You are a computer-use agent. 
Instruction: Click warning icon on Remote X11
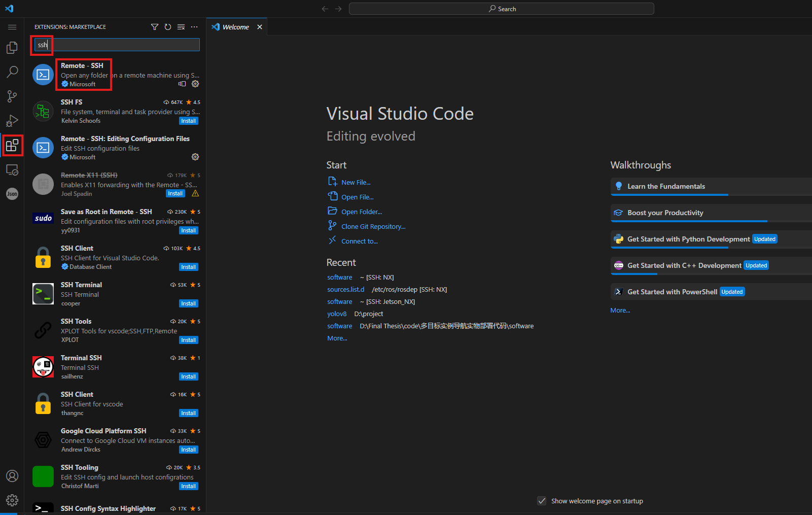tap(195, 193)
